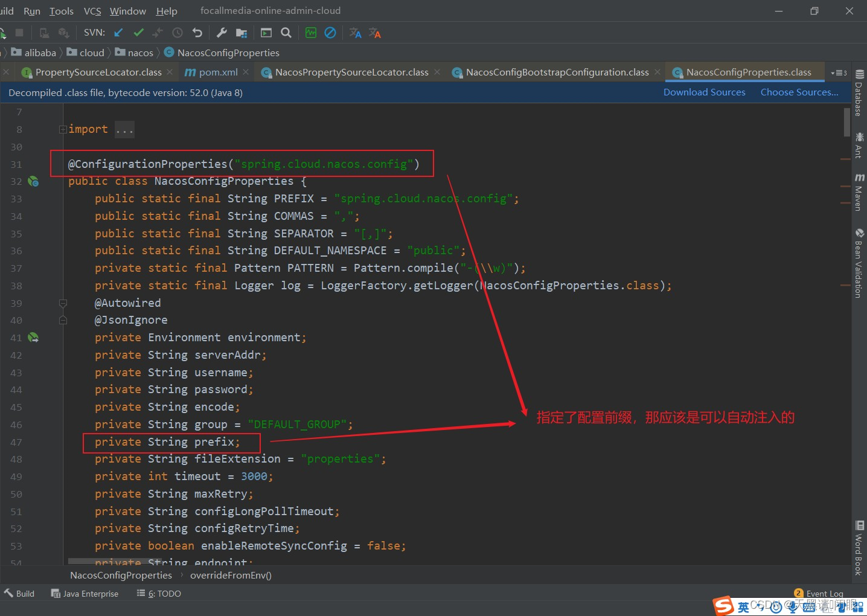Click folded import ellipsis

pos(124,129)
